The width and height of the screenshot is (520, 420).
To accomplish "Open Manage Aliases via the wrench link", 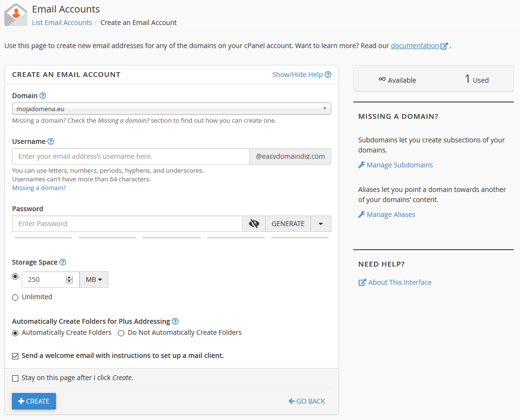I will pyautogui.click(x=387, y=215).
